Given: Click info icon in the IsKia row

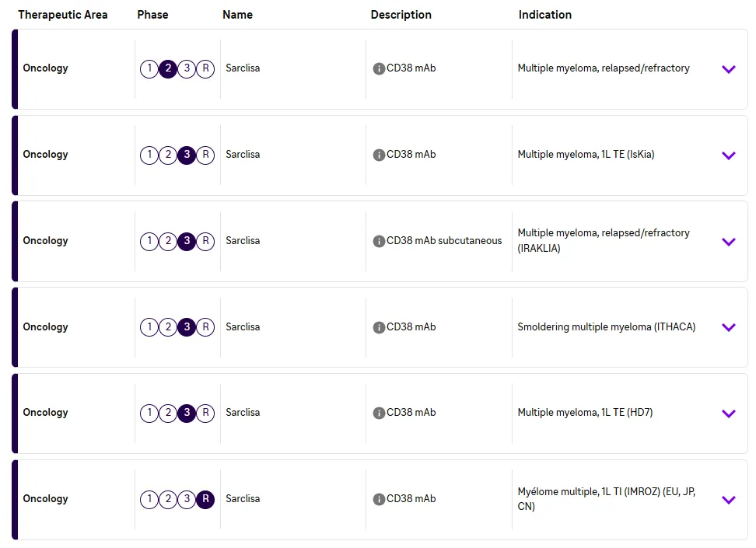Looking at the screenshot, I should 379,155.
